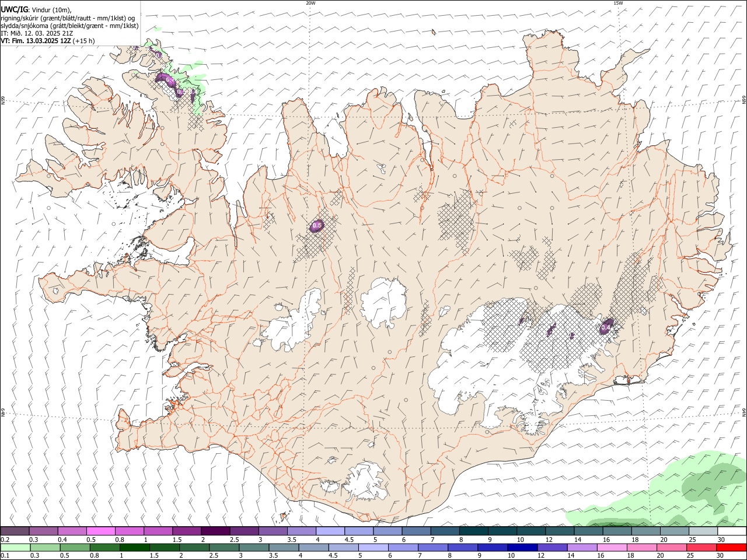The width and height of the screenshot is (747, 560).
Task: Click the white swatch labeled 30 in top legend
Action: [732, 531]
